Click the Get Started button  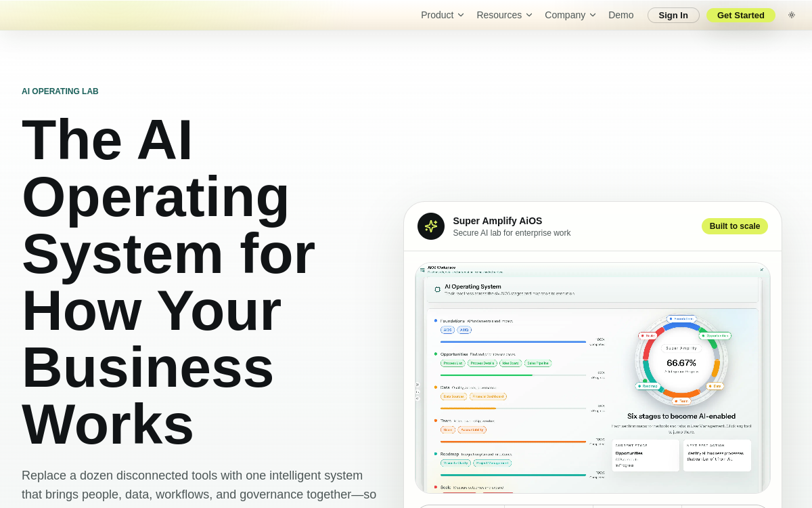coord(741,15)
